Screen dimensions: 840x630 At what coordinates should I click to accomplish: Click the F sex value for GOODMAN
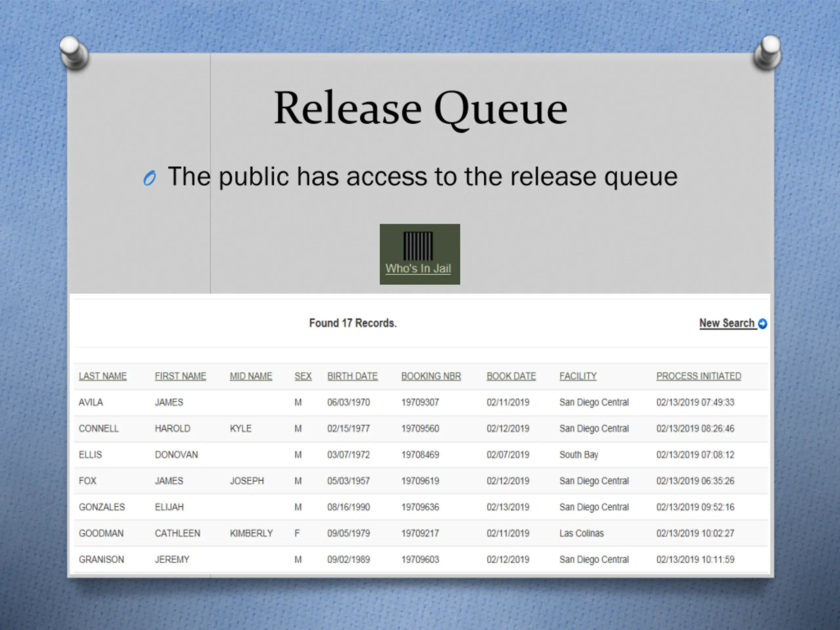(x=297, y=534)
